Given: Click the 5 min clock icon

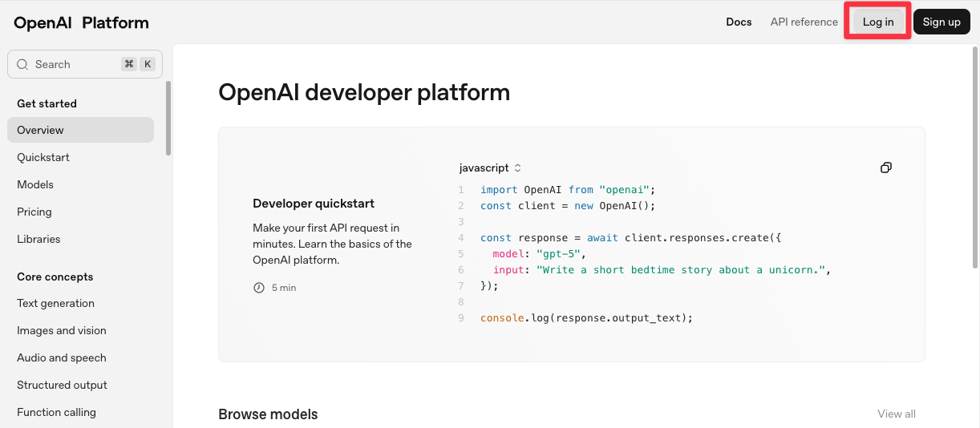Looking at the screenshot, I should 259,288.
